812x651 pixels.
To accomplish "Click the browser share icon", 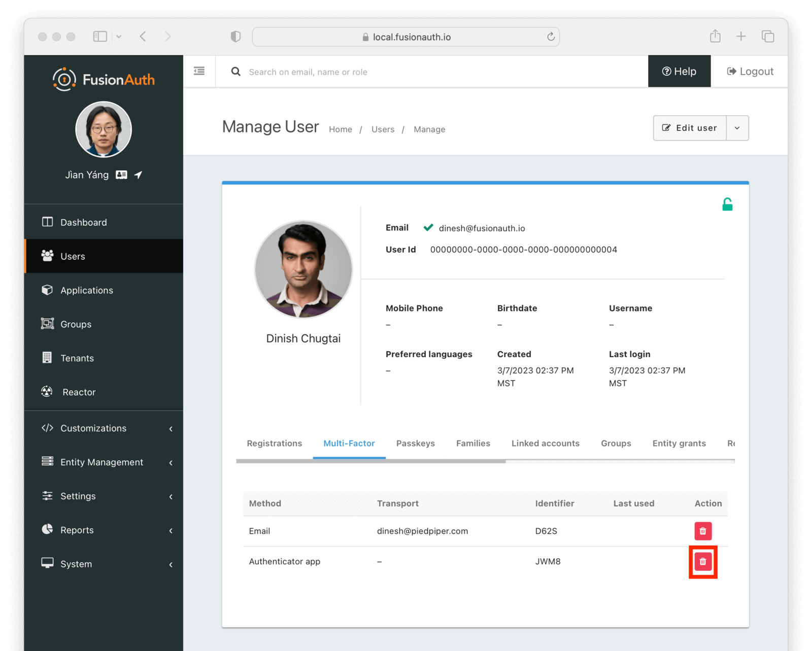I will tap(715, 36).
